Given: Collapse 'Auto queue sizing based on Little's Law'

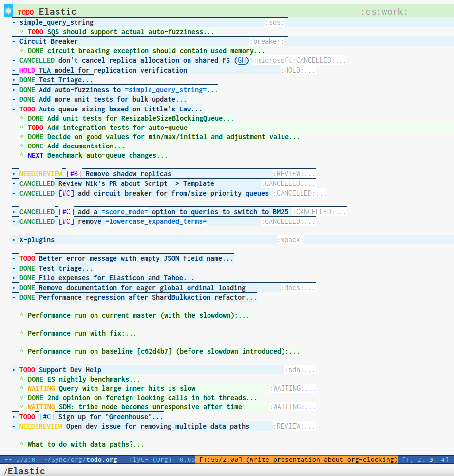Looking at the screenshot, I should pos(120,109).
